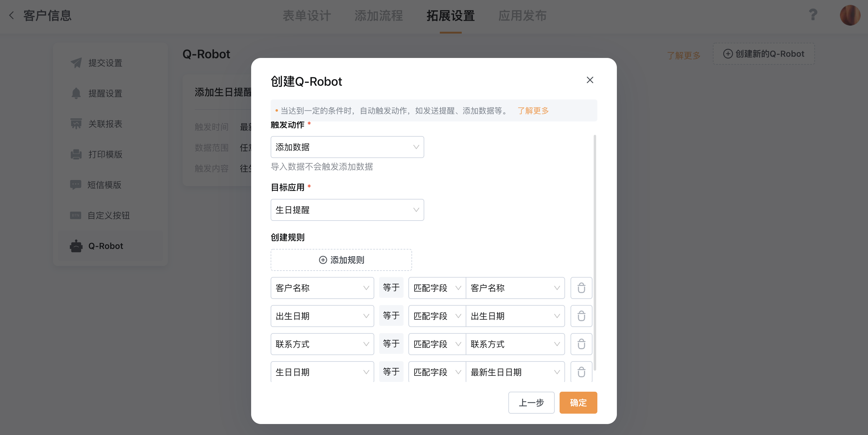Image resolution: width=868 pixels, height=435 pixels.
Task: Click the 导入数据不会触发添加数据 hint text
Action: pyautogui.click(x=322, y=167)
